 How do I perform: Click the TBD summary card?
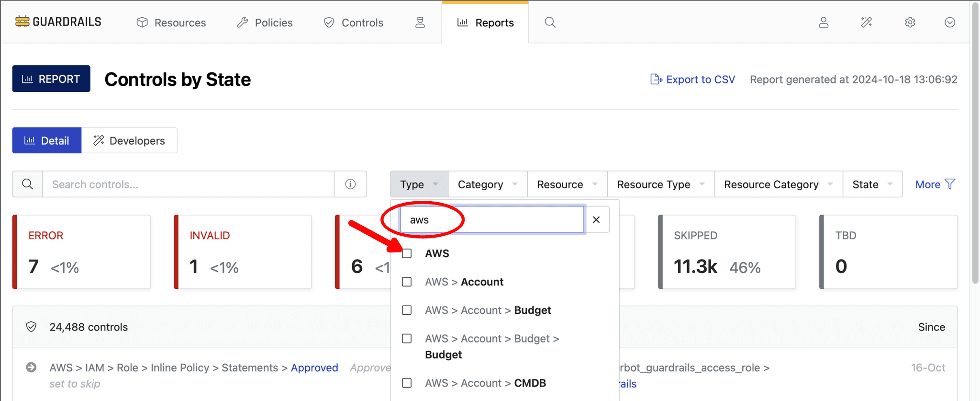pyautogui.click(x=888, y=252)
